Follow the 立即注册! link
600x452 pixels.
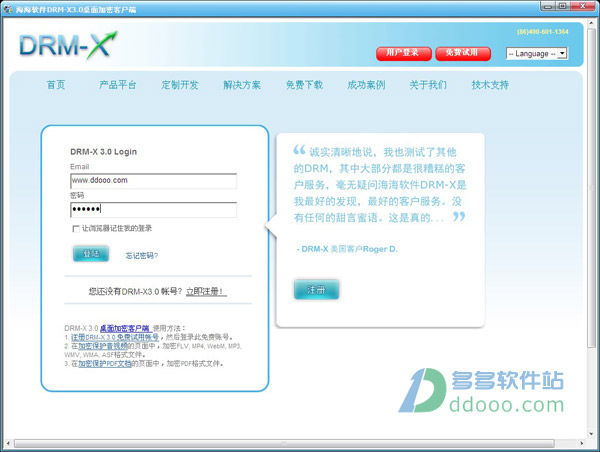tap(206, 292)
